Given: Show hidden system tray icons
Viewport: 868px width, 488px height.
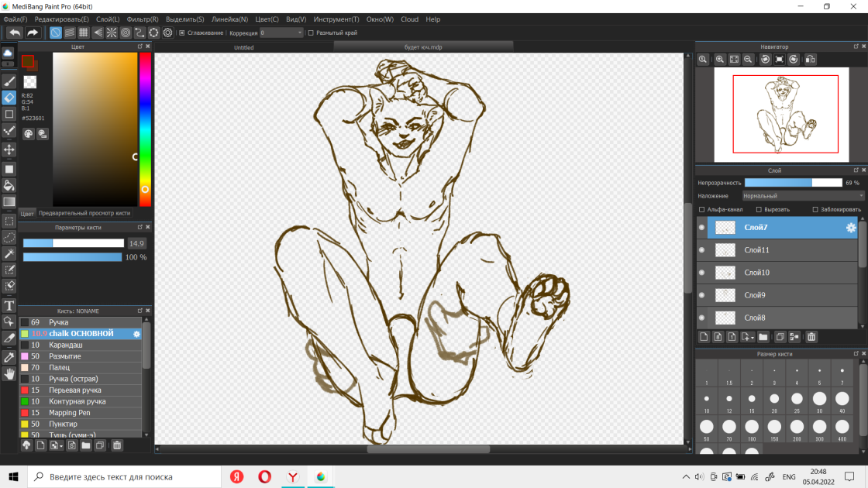Looking at the screenshot, I should click(686, 476).
